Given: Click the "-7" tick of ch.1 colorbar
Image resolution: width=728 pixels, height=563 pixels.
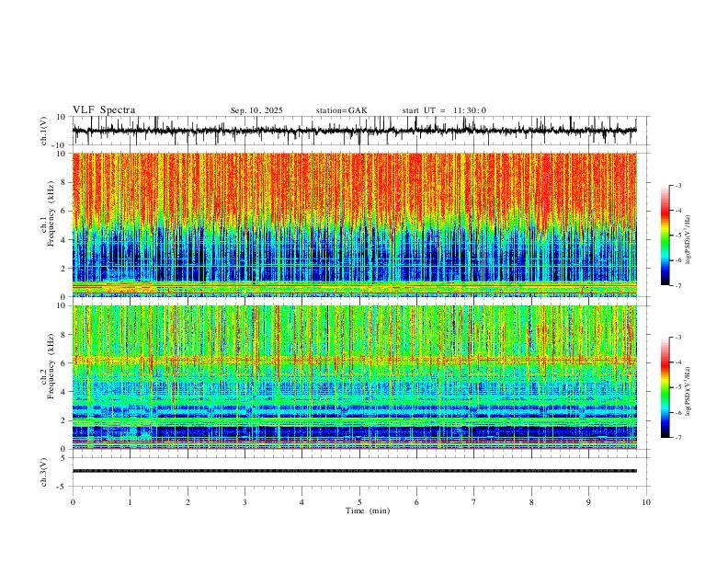Looking at the screenshot, I should [x=677, y=286].
